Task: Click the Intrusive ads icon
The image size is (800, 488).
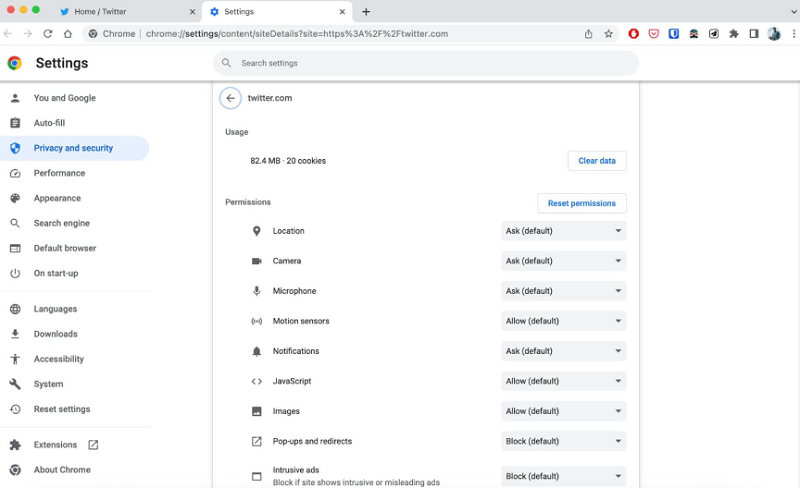Action: click(x=257, y=476)
